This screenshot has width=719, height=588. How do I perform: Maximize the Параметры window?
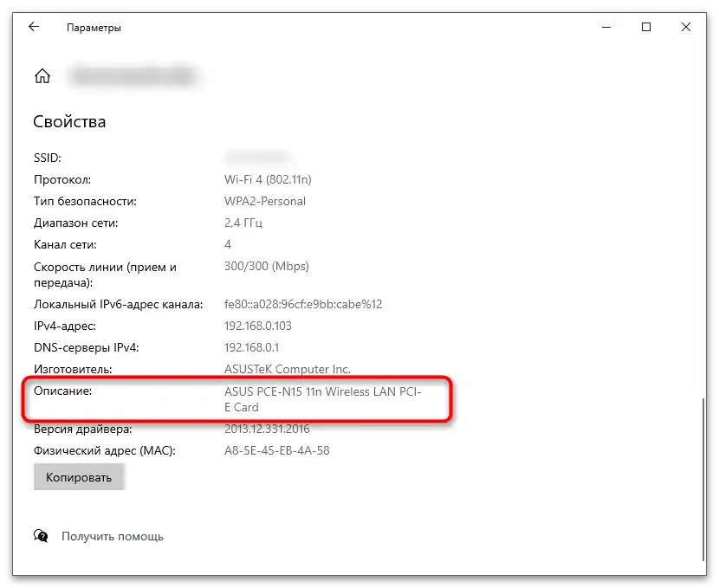[x=646, y=27]
